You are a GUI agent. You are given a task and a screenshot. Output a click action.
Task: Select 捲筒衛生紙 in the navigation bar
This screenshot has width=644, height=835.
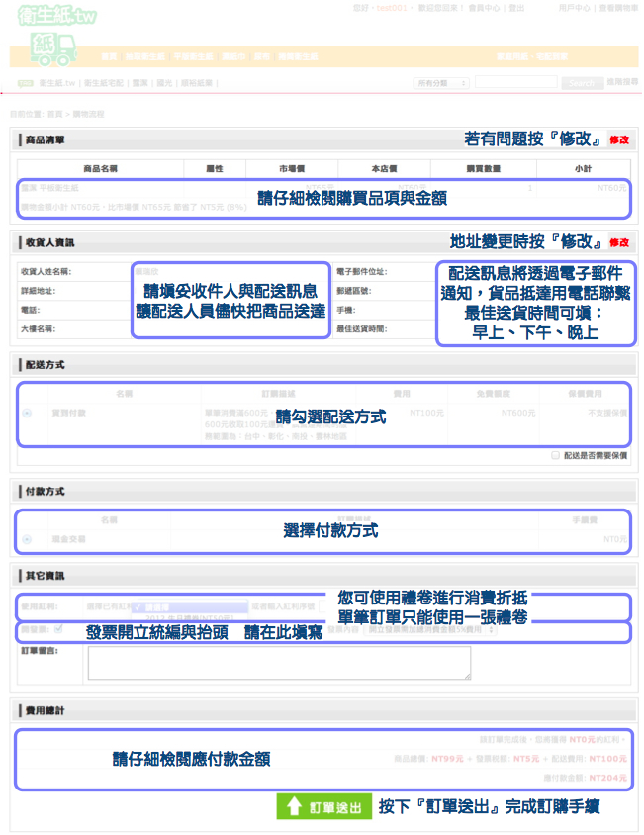pos(299,56)
